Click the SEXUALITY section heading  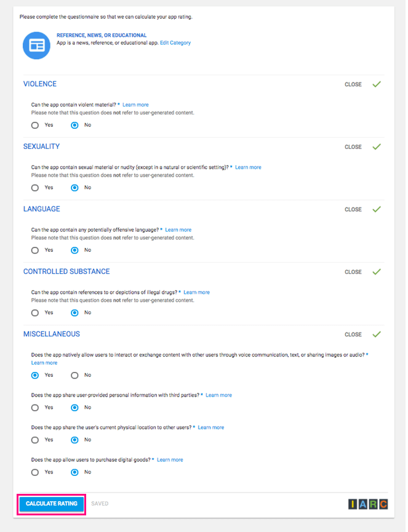pyautogui.click(x=41, y=147)
